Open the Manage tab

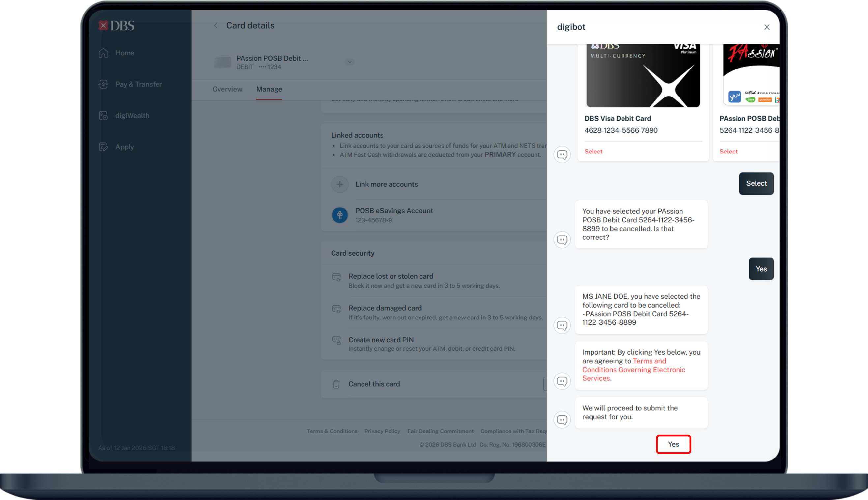(269, 89)
